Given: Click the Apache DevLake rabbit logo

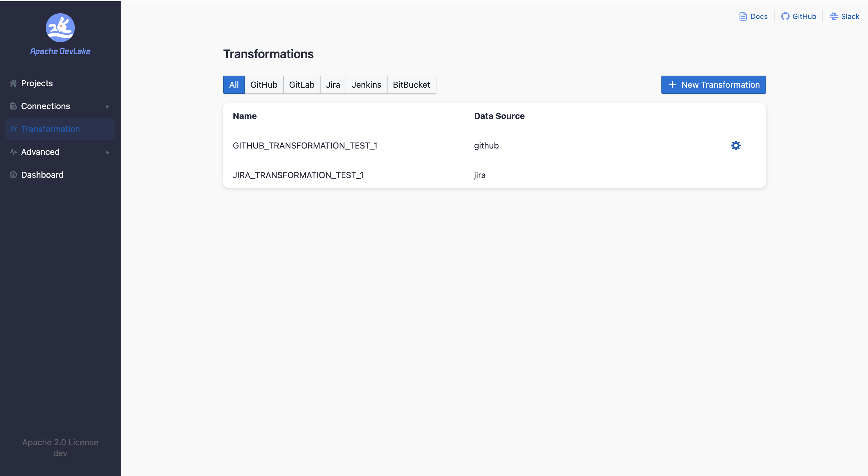Looking at the screenshot, I should [x=60, y=28].
